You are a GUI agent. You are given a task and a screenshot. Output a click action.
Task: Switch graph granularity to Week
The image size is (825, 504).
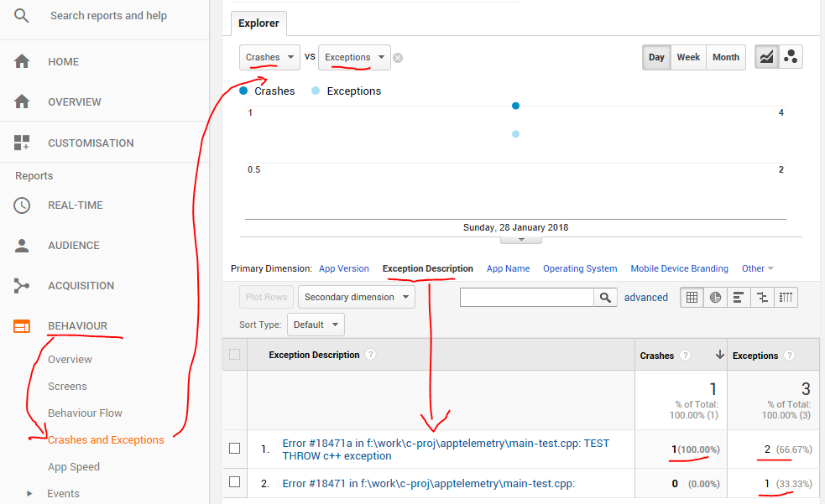tap(688, 57)
